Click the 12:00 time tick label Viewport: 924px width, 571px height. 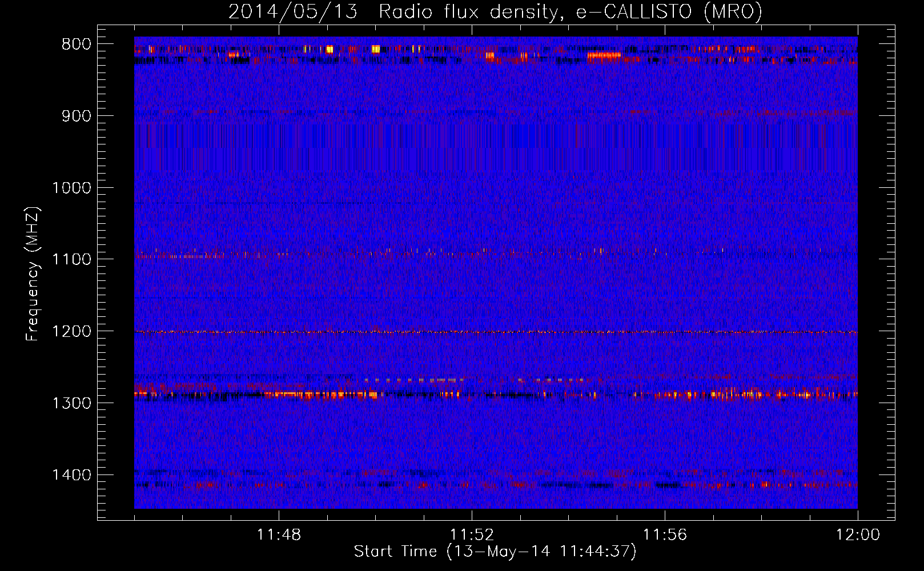[858, 535]
